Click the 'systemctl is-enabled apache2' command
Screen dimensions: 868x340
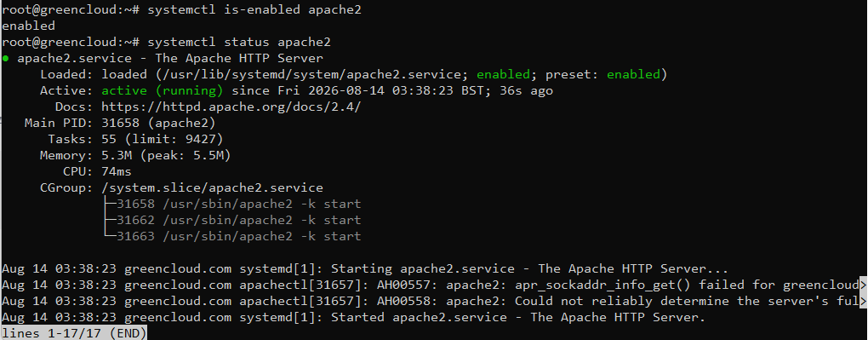click(254, 10)
